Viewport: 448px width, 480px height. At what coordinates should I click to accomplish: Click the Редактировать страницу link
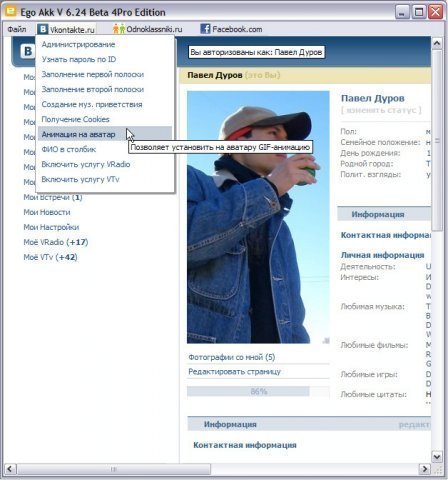(235, 372)
